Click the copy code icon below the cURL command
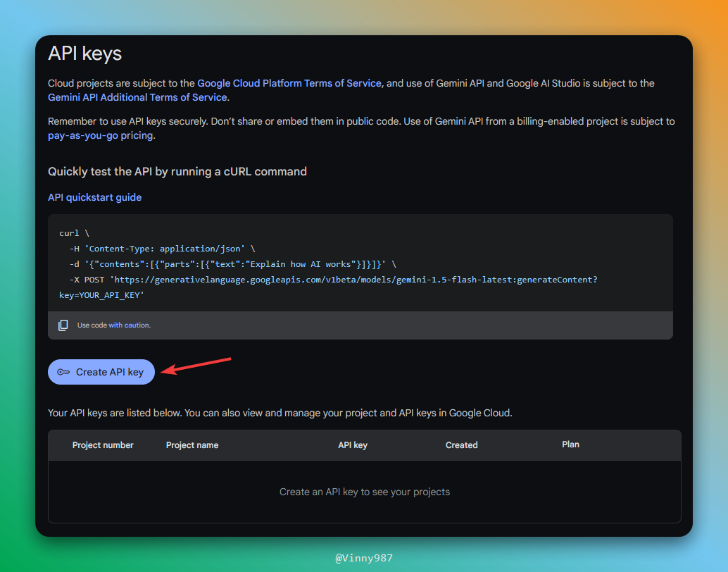728x572 pixels. 63,325
